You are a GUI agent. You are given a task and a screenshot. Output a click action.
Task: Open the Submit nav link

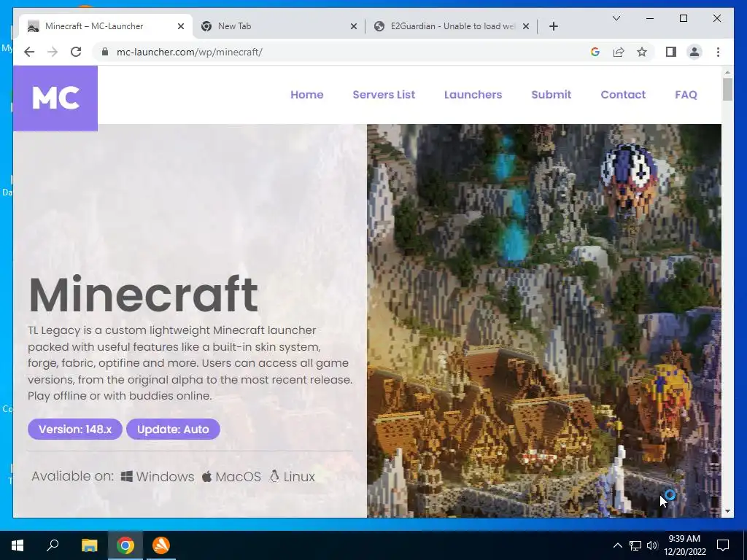pos(551,95)
